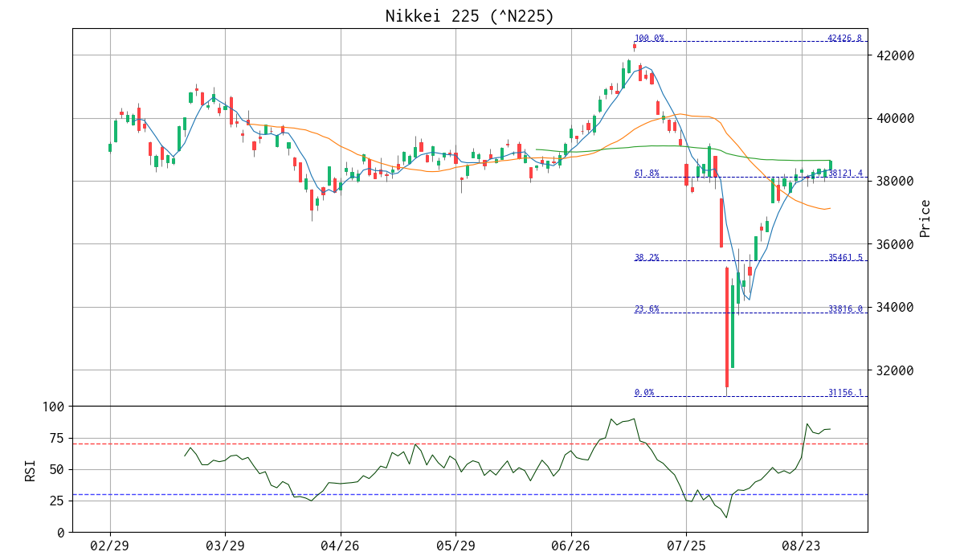Click the 23.6% Fibonacci label
This screenshot has width=964, height=560.
click(x=647, y=309)
